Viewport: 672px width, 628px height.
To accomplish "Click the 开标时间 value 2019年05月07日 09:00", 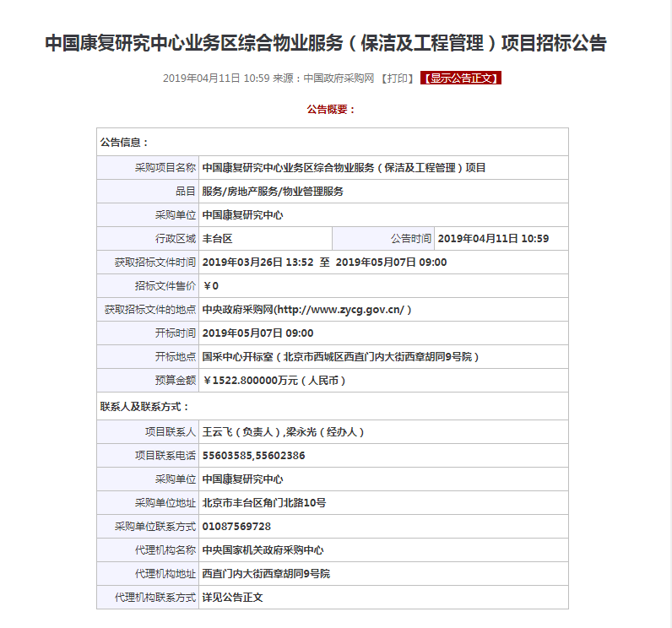I will (257, 333).
